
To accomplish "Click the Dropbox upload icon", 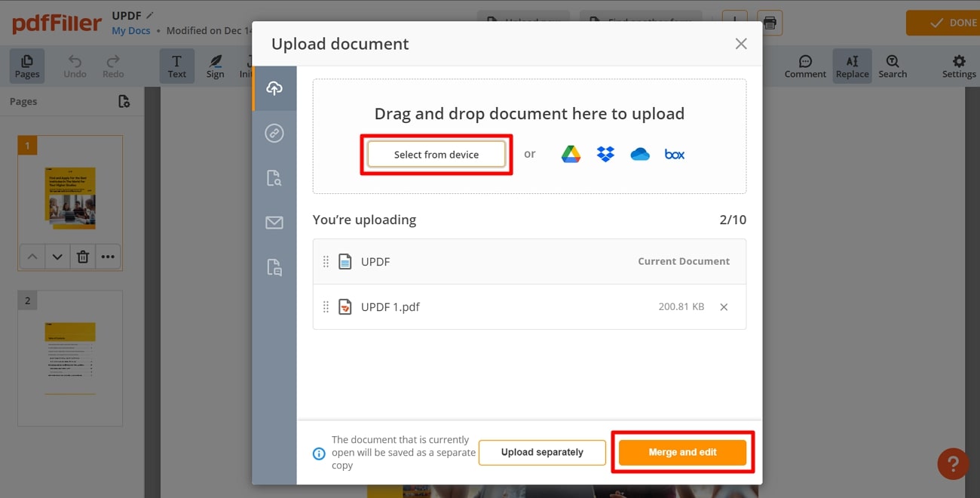I will coord(605,153).
